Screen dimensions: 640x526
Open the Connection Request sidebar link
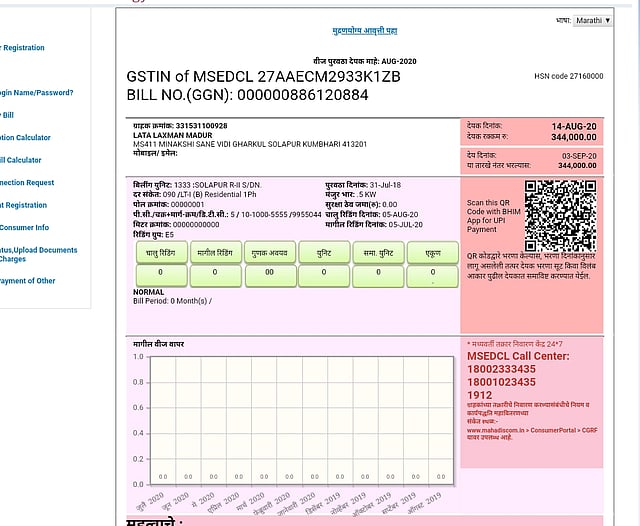[27, 183]
